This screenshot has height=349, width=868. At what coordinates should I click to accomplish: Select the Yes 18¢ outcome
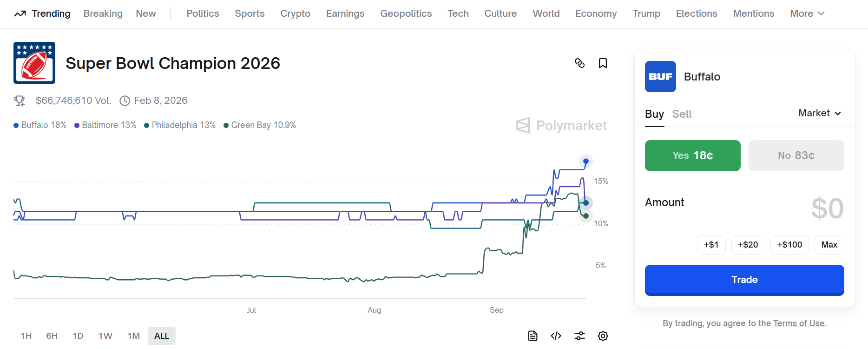(692, 155)
